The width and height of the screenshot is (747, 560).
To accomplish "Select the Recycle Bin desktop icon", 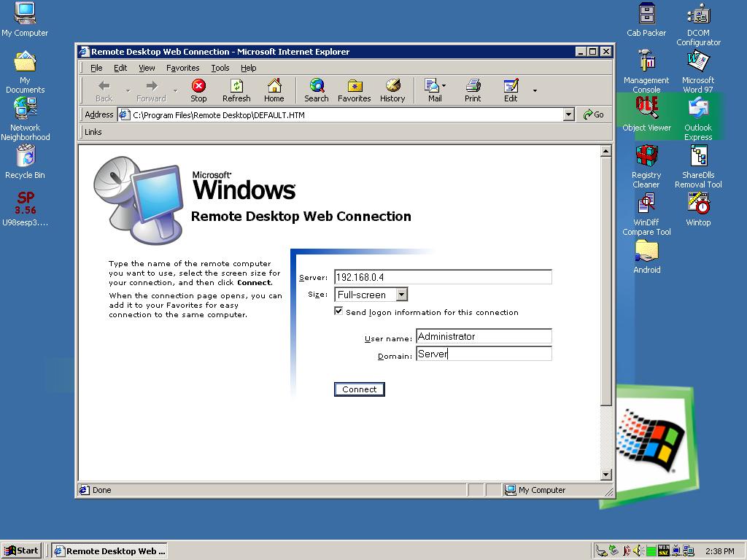I will [26, 162].
